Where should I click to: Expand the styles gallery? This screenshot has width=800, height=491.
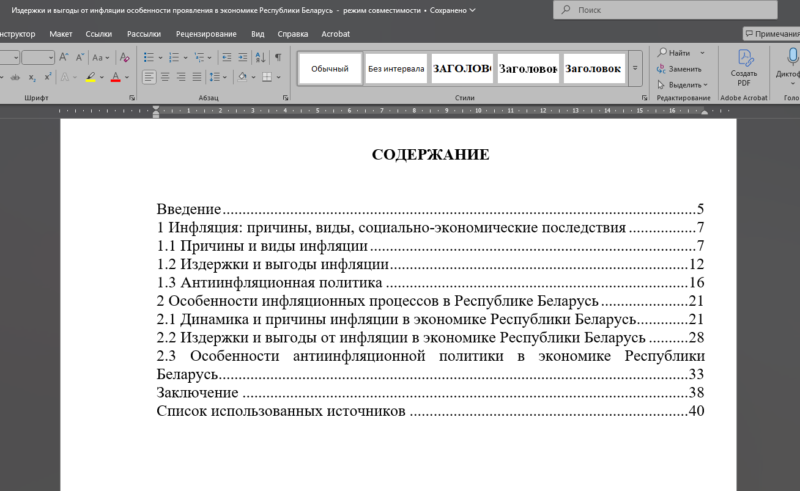click(635, 68)
